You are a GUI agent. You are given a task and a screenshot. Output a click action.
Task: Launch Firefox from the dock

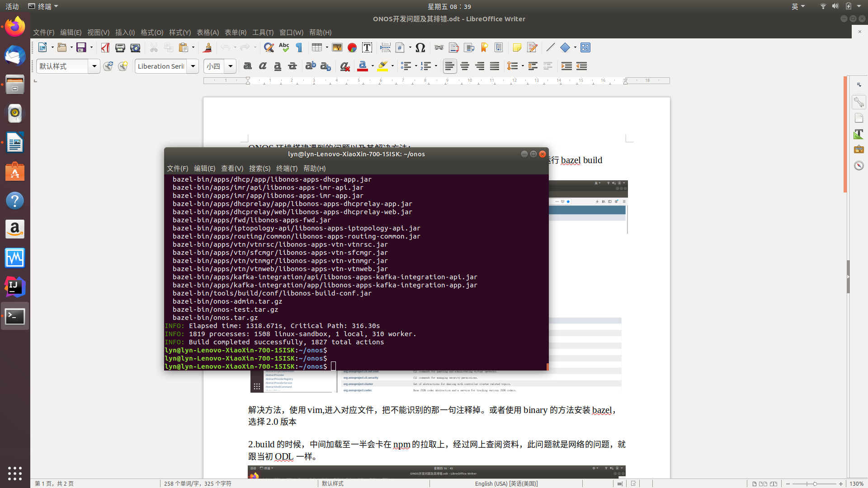click(15, 26)
